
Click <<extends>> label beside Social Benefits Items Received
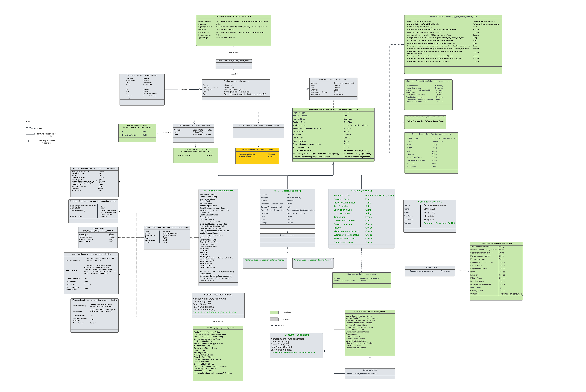click(167, 133)
